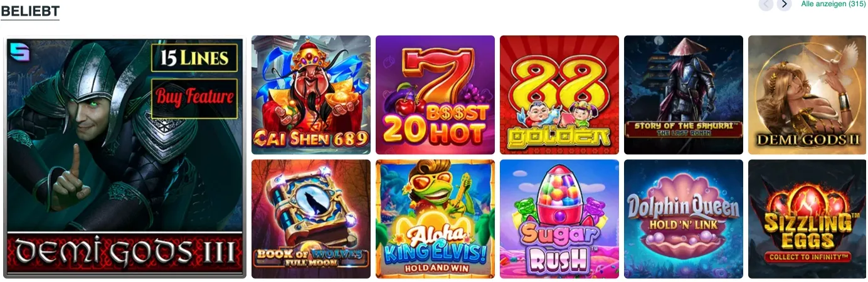Image resolution: width=868 pixels, height=282 pixels.
Task: Click the Alle anzeigen (315) link
Action: [834, 4]
